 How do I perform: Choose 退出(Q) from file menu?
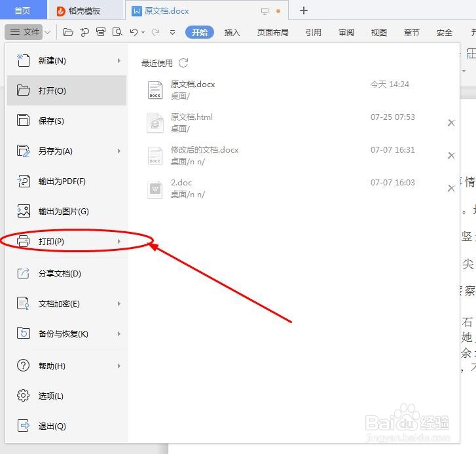(67, 426)
